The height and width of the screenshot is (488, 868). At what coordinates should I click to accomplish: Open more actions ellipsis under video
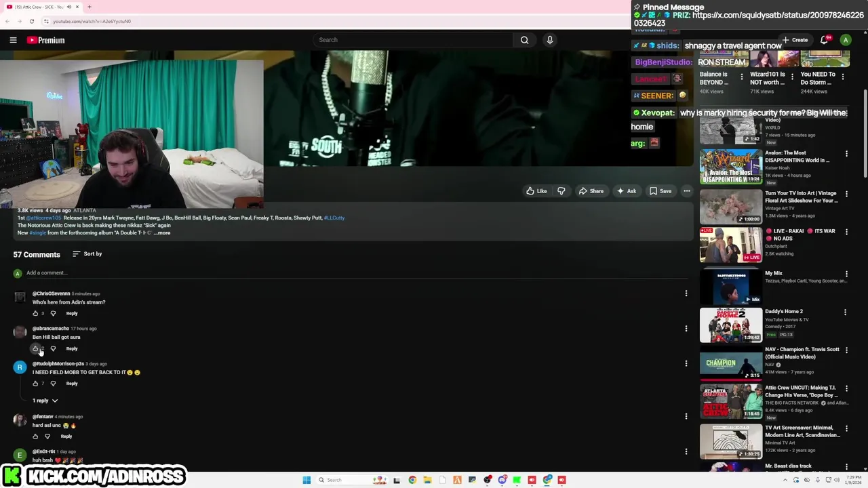[687, 191]
